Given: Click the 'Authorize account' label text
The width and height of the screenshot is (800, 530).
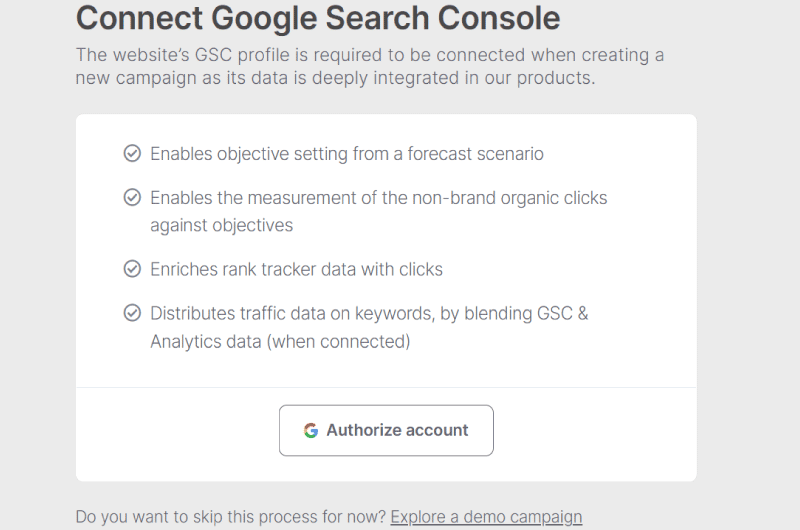Looking at the screenshot, I should tap(397, 430).
